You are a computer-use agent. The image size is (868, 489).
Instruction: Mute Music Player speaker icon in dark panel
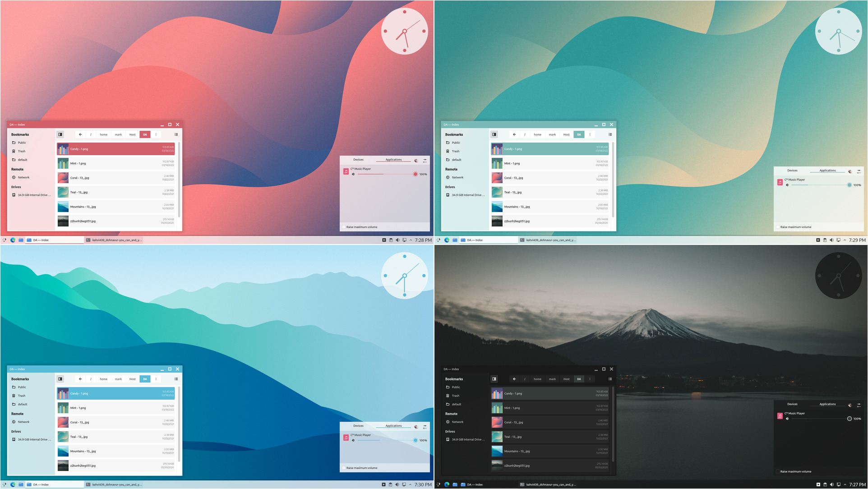(x=787, y=419)
